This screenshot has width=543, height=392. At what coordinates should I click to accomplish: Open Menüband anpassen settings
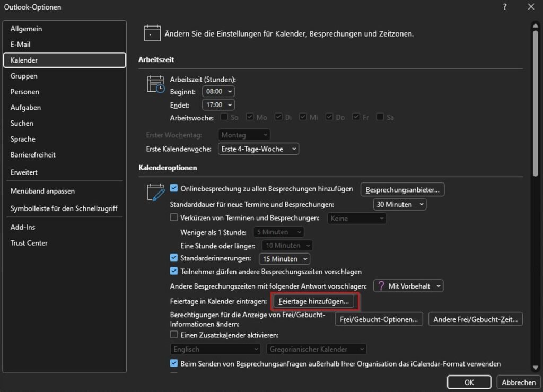64,191
